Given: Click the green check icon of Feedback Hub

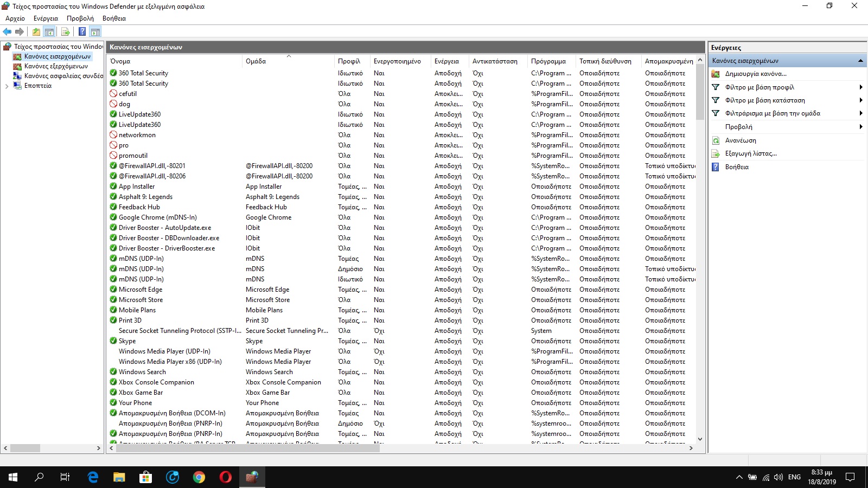Looking at the screenshot, I should point(113,207).
